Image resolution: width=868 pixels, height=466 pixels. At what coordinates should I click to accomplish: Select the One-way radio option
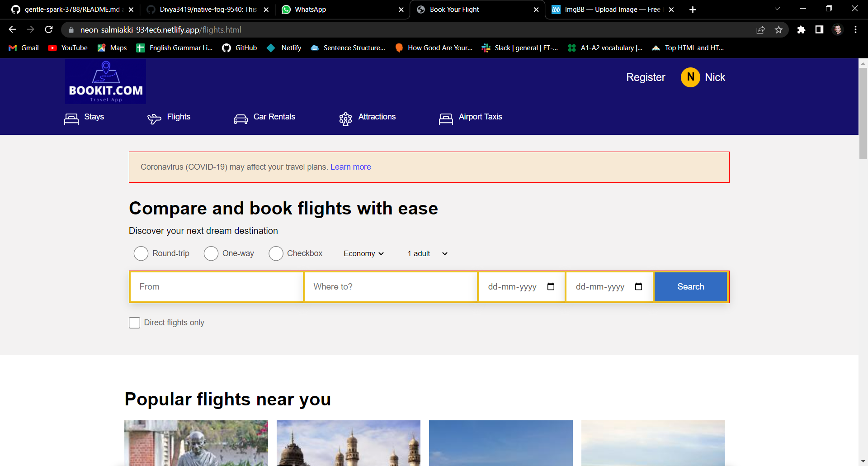(x=211, y=253)
